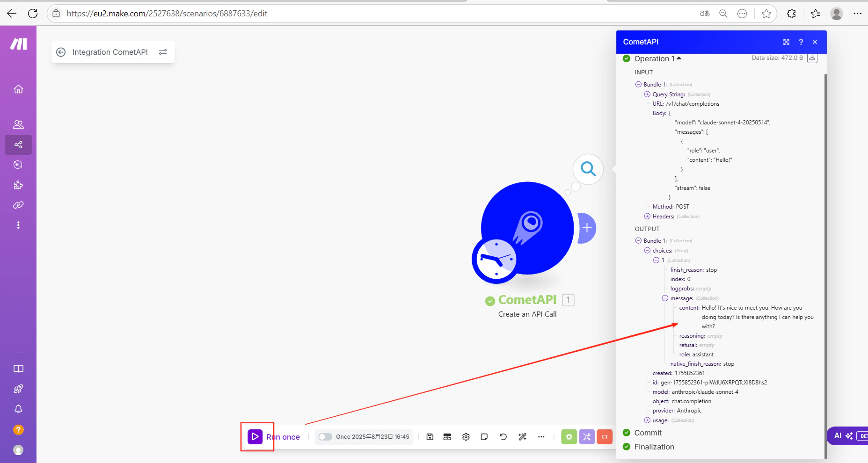
Task: Click the purple Tools wrench button
Action: pos(587,437)
